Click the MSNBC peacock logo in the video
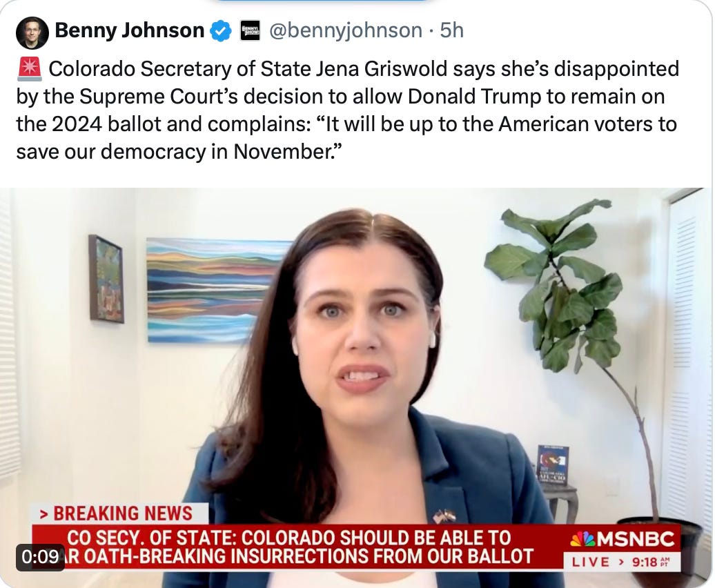Screen dimensions: 715x588 (x=582, y=539)
